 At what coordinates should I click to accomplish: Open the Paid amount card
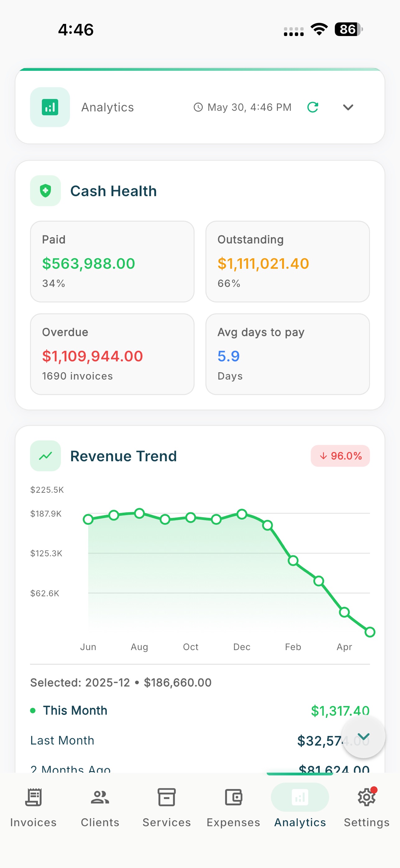click(112, 261)
